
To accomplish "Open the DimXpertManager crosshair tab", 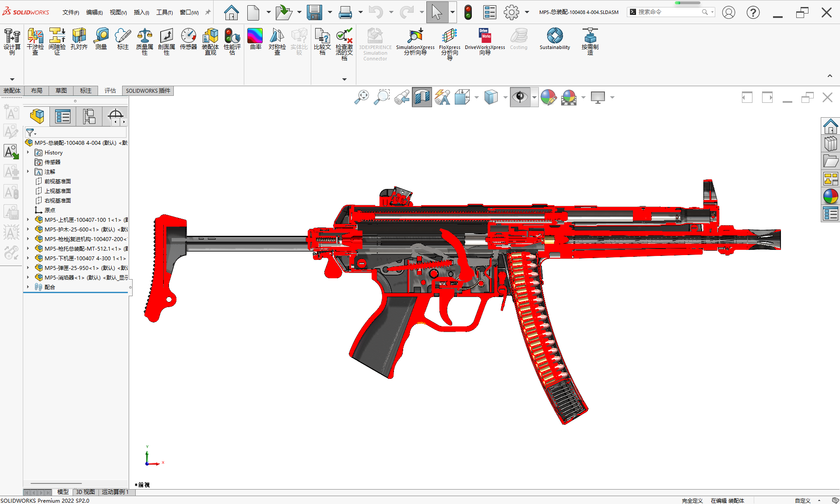I will pyautogui.click(x=116, y=115).
